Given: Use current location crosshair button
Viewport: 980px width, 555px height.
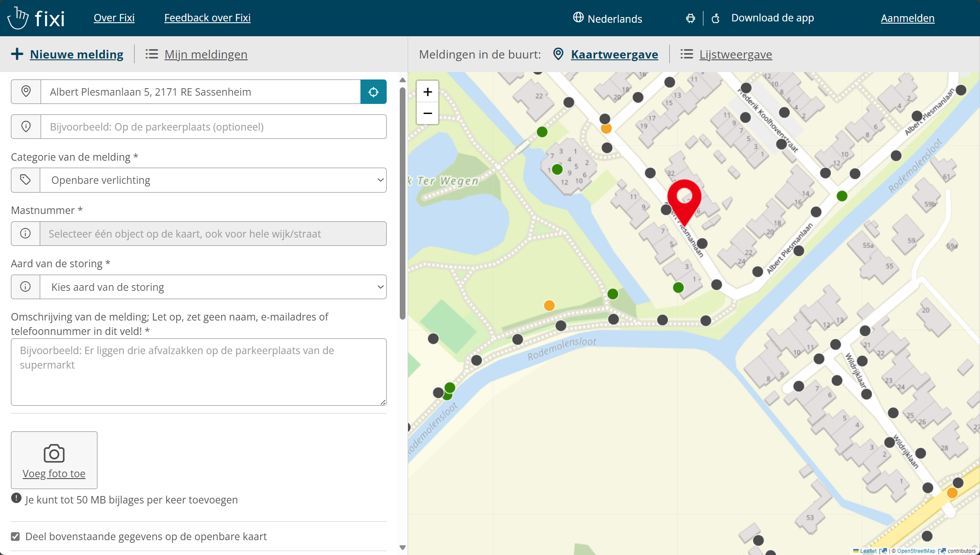Looking at the screenshot, I should (373, 92).
